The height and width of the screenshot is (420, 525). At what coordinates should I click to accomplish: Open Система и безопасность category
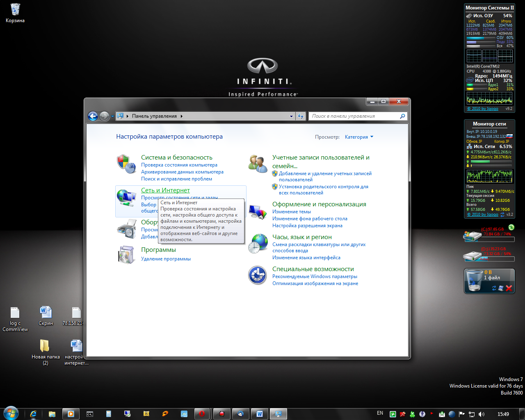pyautogui.click(x=177, y=157)
